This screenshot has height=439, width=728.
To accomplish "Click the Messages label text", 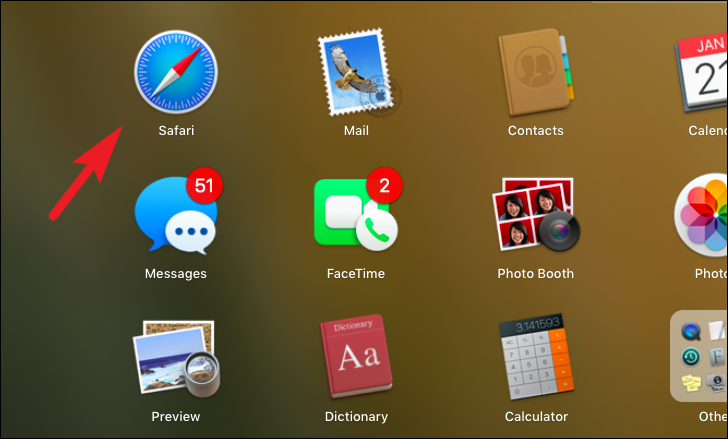I will tap(176, 273).
